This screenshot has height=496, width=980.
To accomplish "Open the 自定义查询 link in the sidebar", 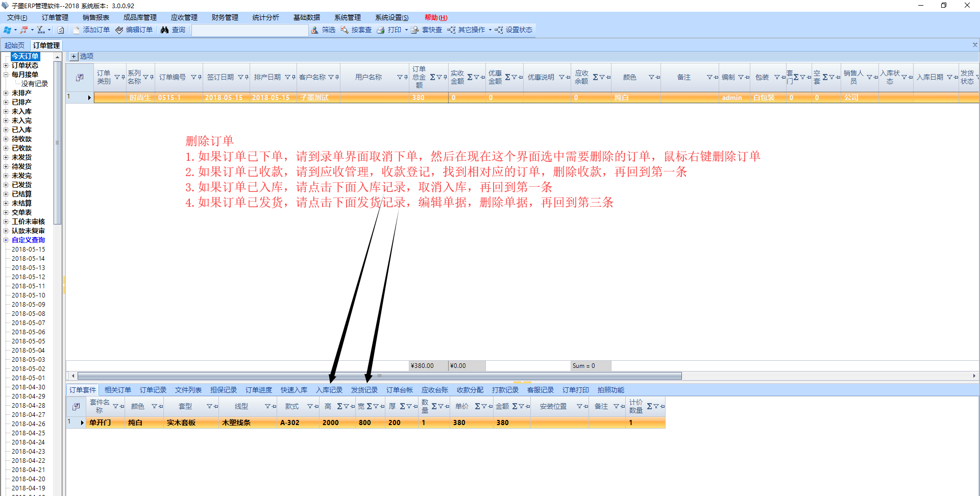I will (28, 240).
